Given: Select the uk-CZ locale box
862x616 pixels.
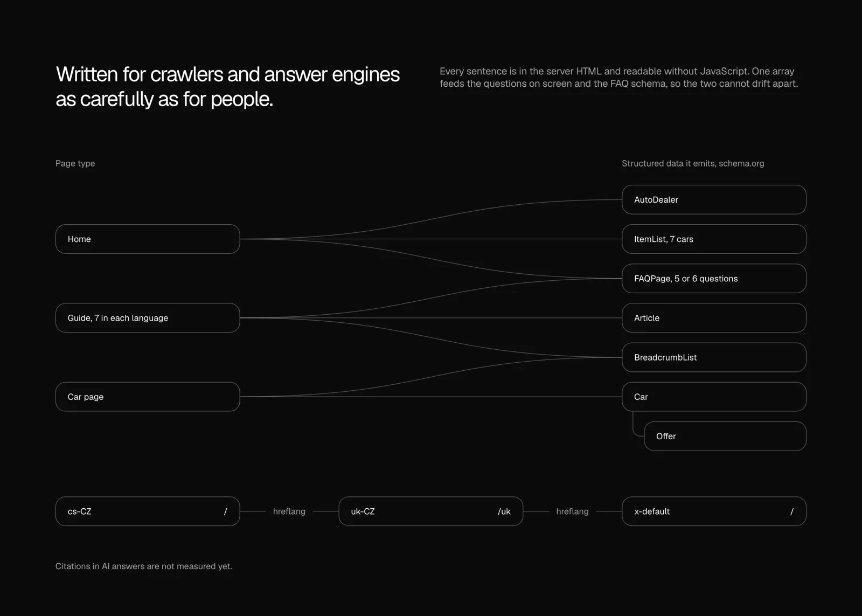Looking at the screenshot, I should (431, 511).
